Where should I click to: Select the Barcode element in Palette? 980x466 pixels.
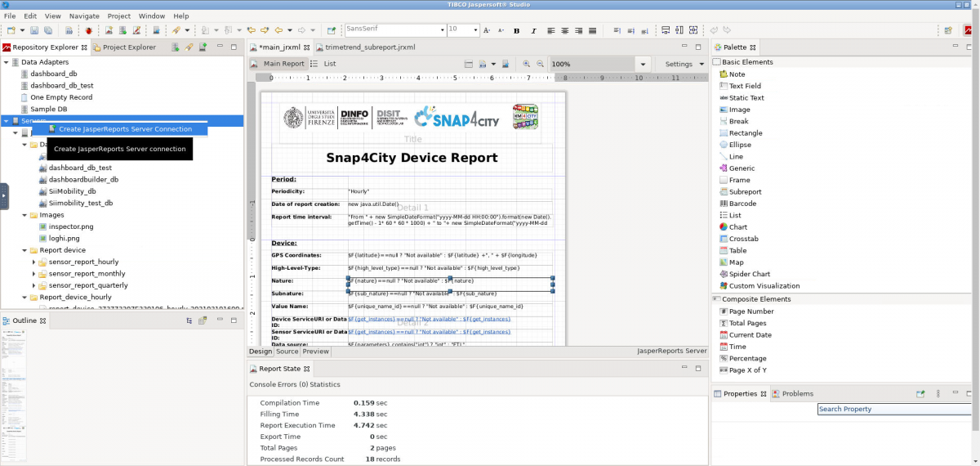pyautogui.click(x=742, y=204)
